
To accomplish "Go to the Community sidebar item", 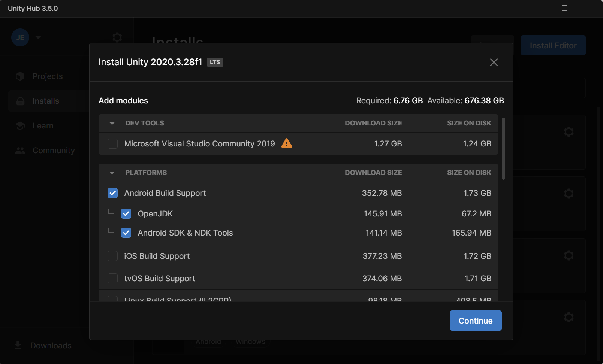I will (x=54, y=151).
